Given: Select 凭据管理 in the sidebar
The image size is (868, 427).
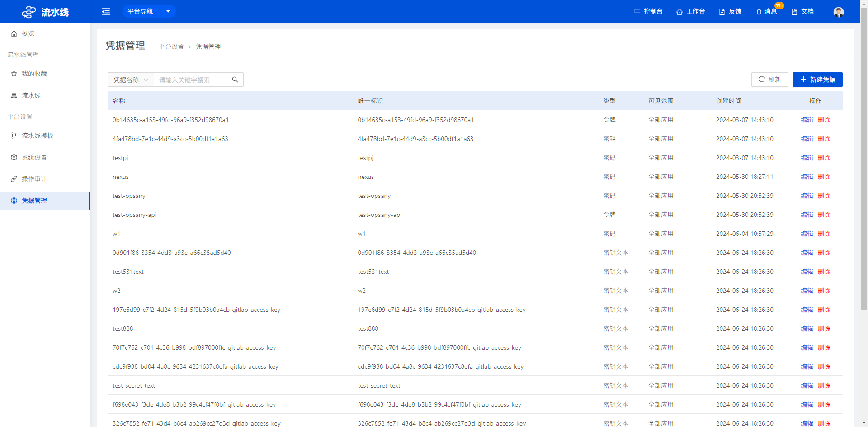Looking at the screenshot, I should pos(45,201).
